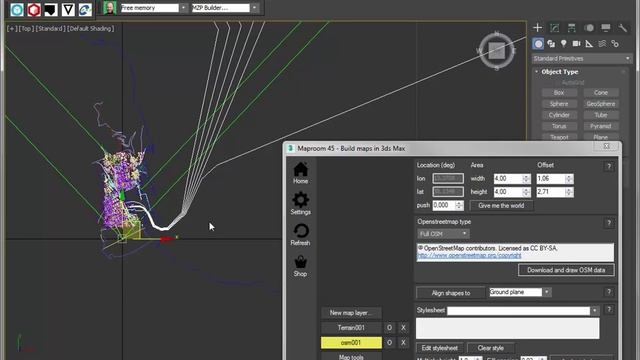640x360 pixels.
Task: Click the Offset 1,06 input field
Action: tap(551, 179)
